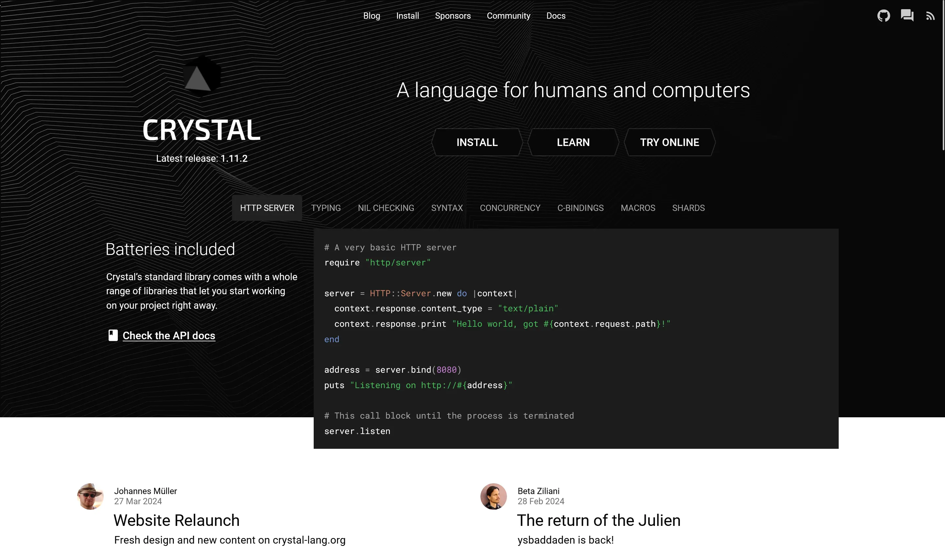Select the NIL CHECKING tab
The width and height of the screenshot is (945, 560).
pos(386,208)
